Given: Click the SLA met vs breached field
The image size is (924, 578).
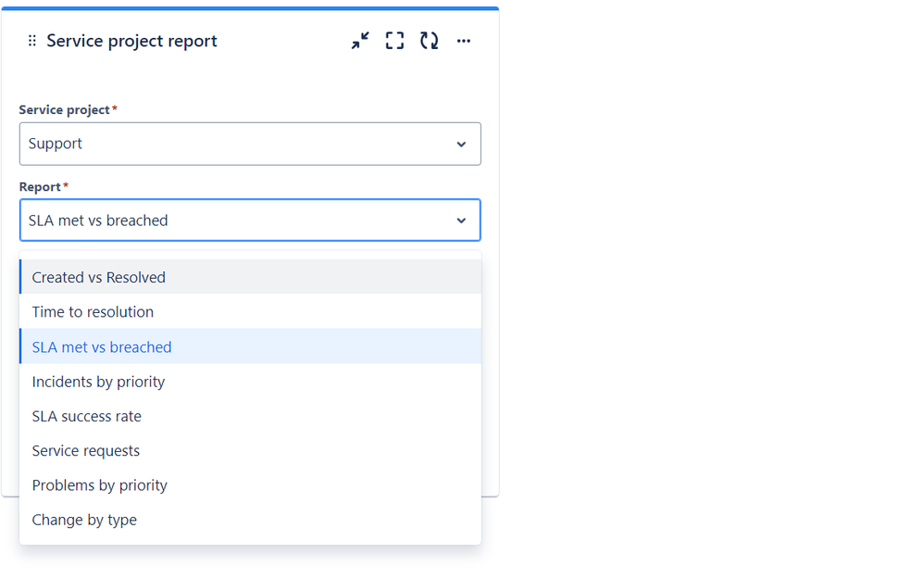Looking at the screenshot, I should click(x=250, y=220).
